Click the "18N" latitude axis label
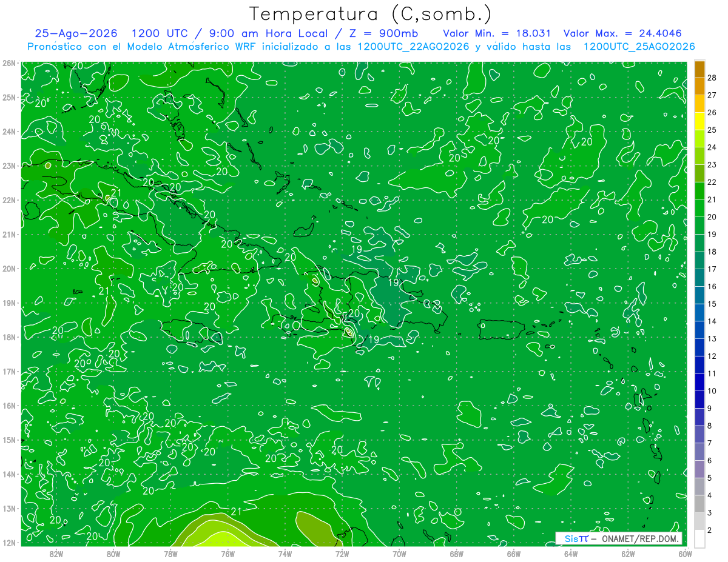728x562 pixels. pyautogui.click(x=8, y=337)
